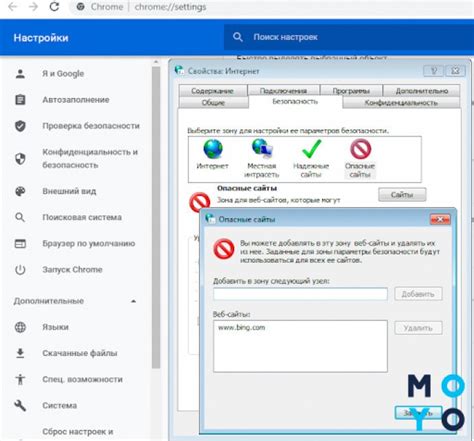Click the Удалить button
The image size is (474, 441).
(418, 328)
